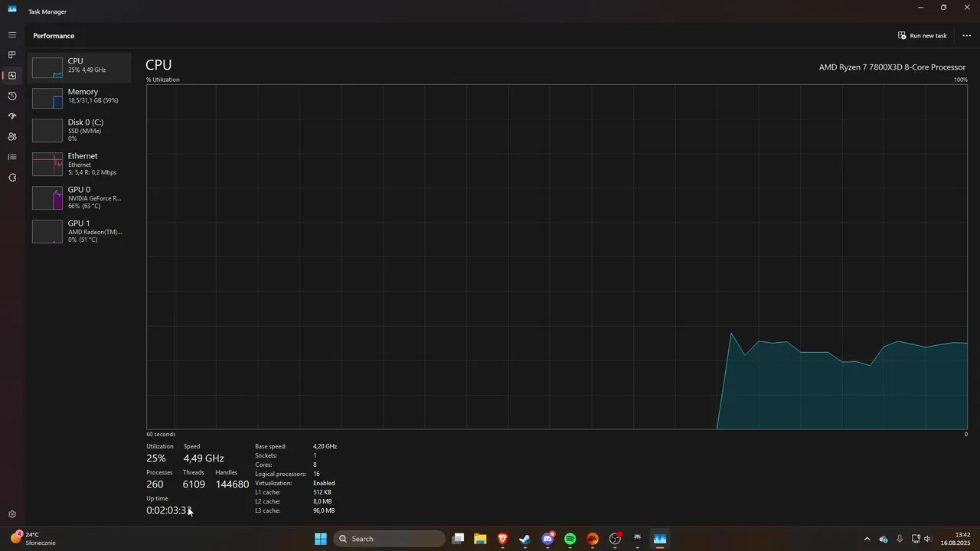The image size is (980, 551).
Task: Select the Ethernet performance entry
Action: click(x=80, y=164)
